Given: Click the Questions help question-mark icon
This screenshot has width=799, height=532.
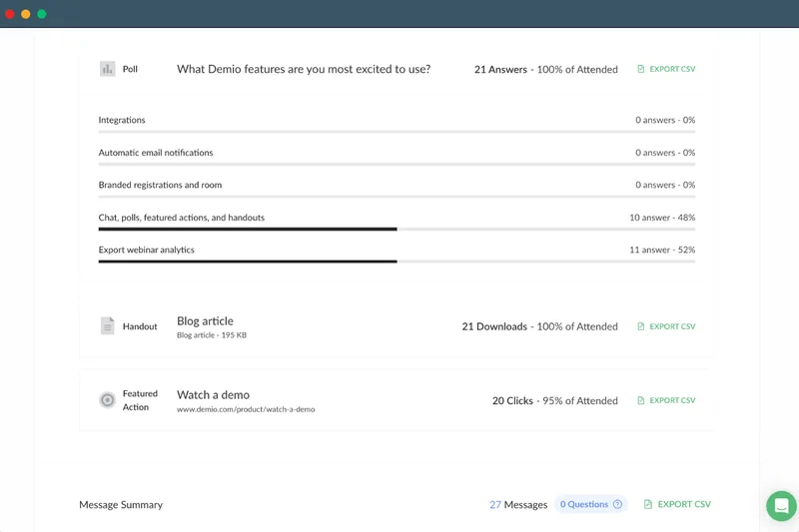Looking at the screenshot, I should pyautogui.click(x=617, y=505).
